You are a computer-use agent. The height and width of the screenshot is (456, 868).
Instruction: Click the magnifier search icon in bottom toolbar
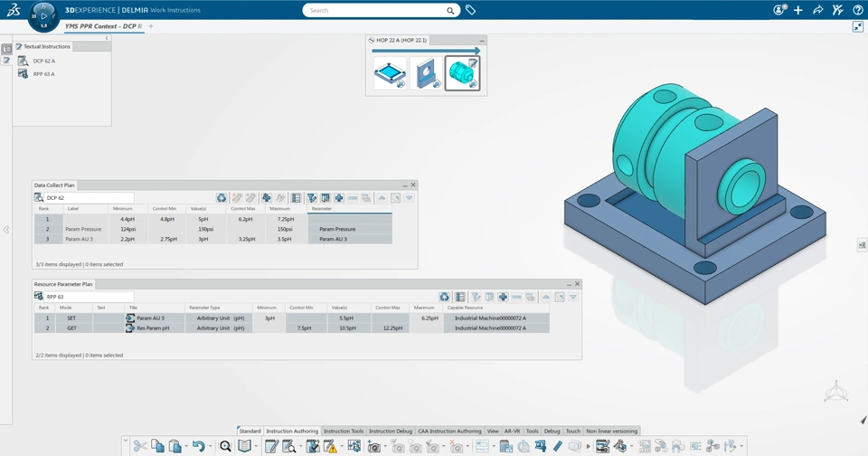point(225,446)
